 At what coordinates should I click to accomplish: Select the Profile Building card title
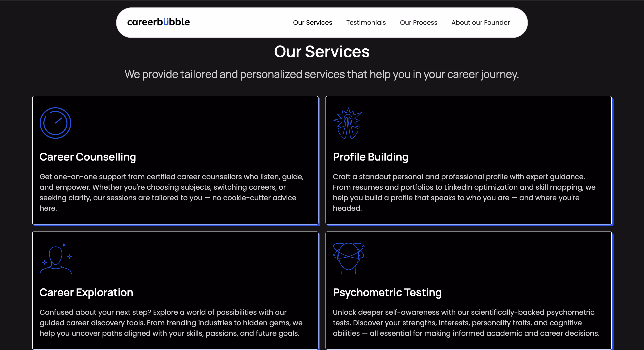coord(370,157)
